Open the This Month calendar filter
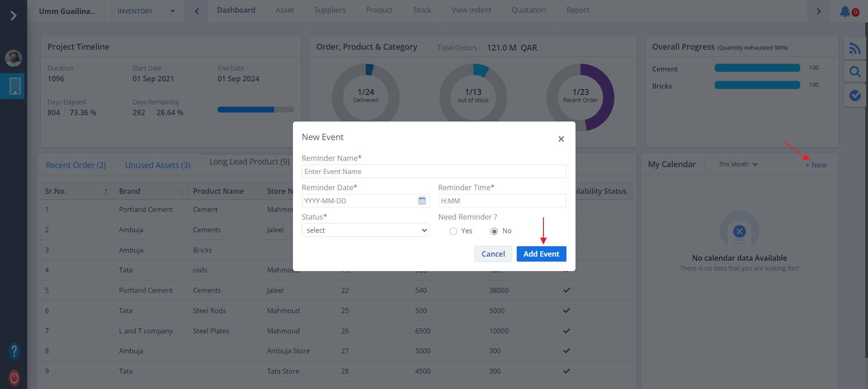Image resolution: width=868 pixels, height=389 pixels. pos(738,164)
